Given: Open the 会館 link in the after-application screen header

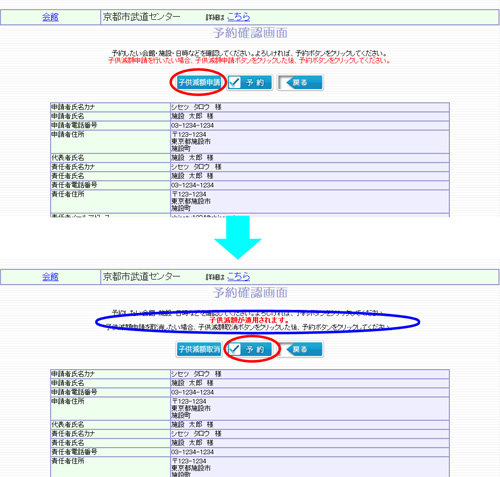Looking at the screenshot, I should 50,277.
